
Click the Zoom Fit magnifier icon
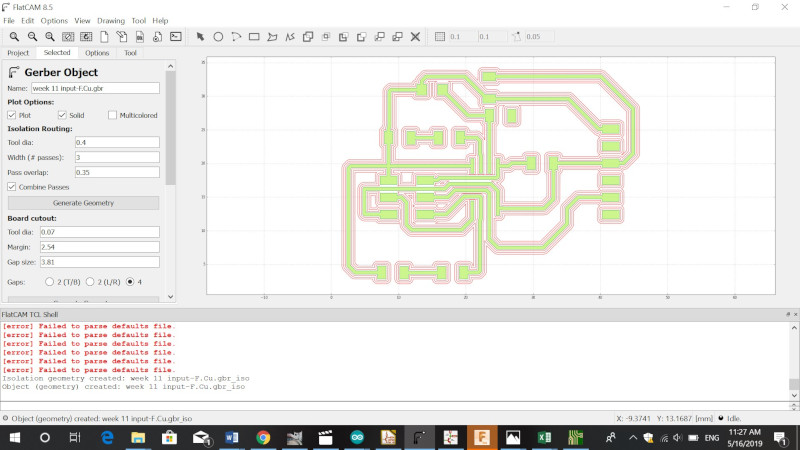pos(14,37)
